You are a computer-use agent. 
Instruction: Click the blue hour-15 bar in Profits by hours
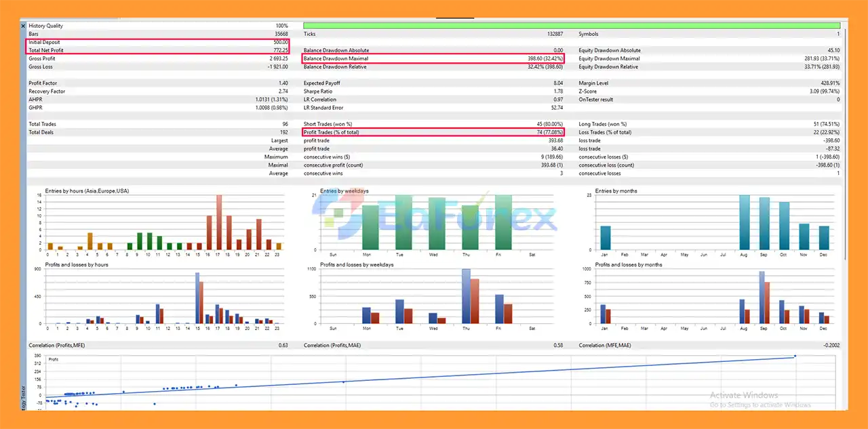click(x=197, y=298)
